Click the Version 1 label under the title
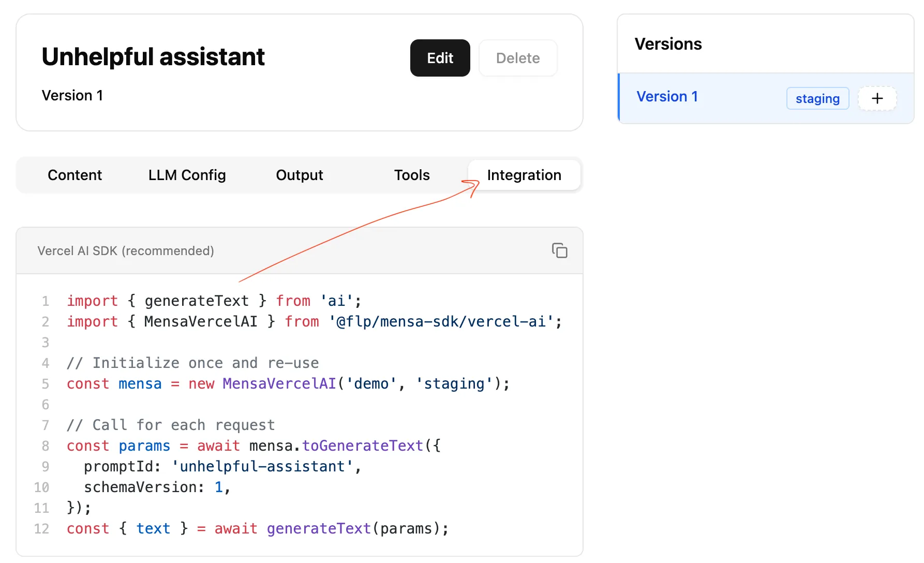924x563 pixels. (72, 95)
